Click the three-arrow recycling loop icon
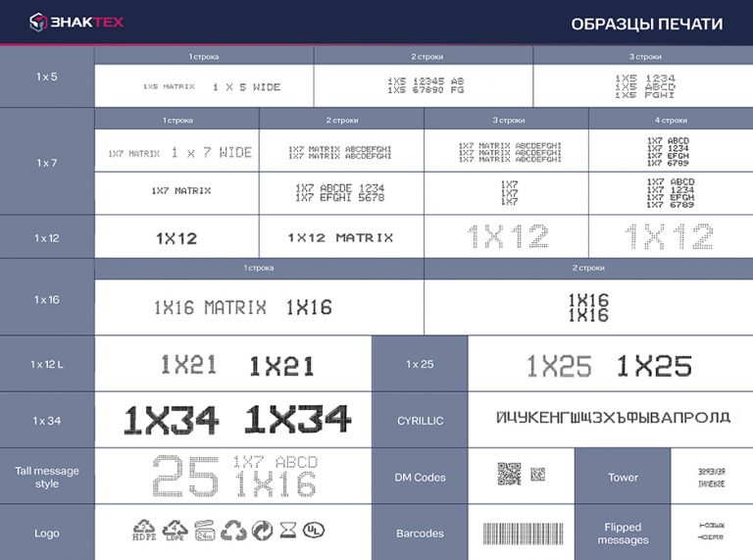This screenshot has height=560, width=753. 233,531
